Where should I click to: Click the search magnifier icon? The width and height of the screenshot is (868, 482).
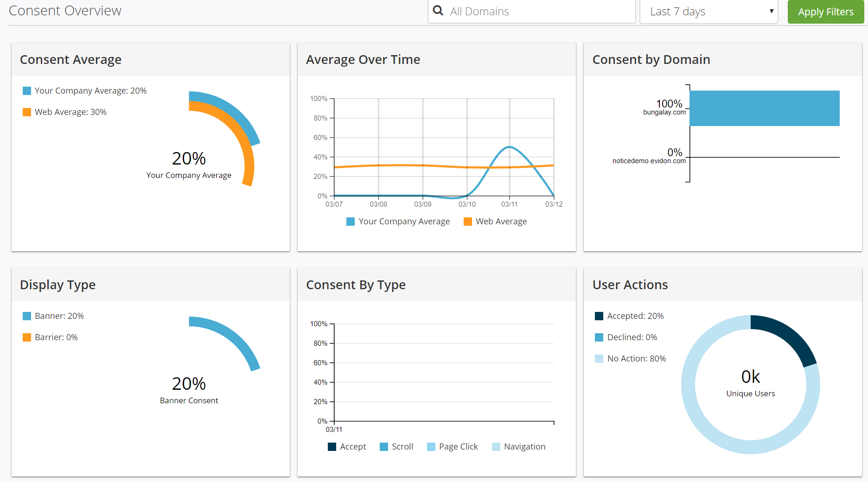438,10
